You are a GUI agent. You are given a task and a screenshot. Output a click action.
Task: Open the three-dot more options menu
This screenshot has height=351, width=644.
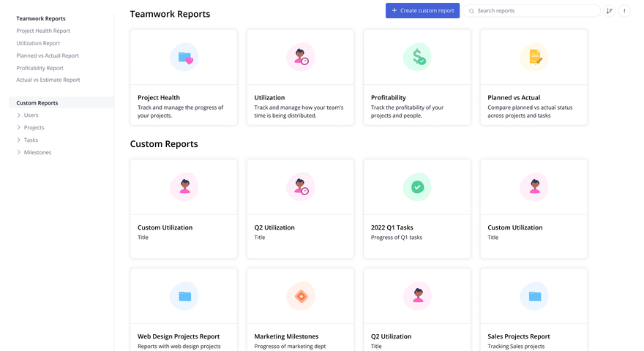point(624,11)
